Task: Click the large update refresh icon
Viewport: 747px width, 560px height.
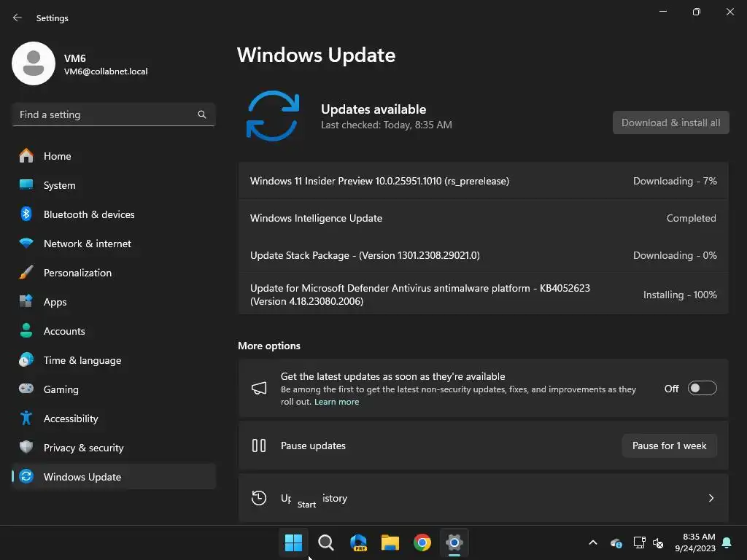Action: [273, 116]
